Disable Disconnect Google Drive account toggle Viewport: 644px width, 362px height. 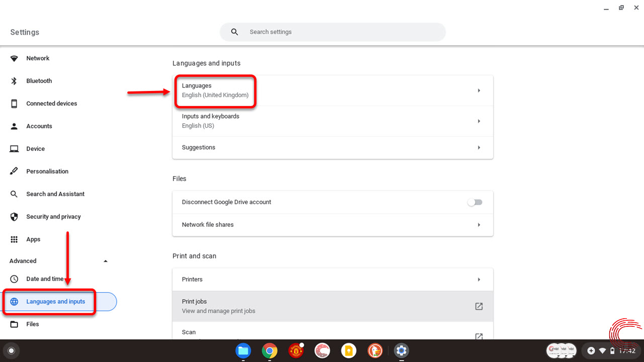click(475, 202)
